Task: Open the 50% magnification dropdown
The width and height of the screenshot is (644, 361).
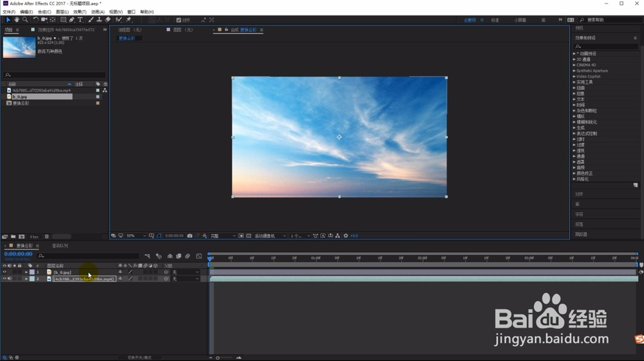Action: coord(136,236)
